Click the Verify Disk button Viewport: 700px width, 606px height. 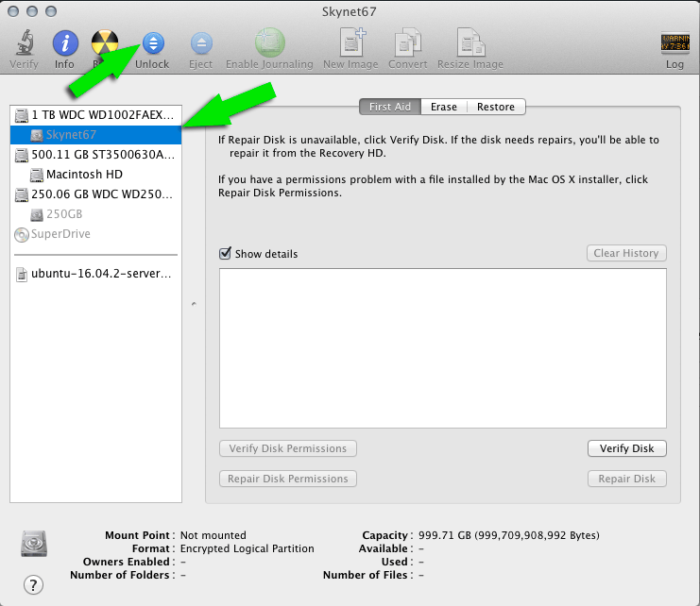point(626,448)
